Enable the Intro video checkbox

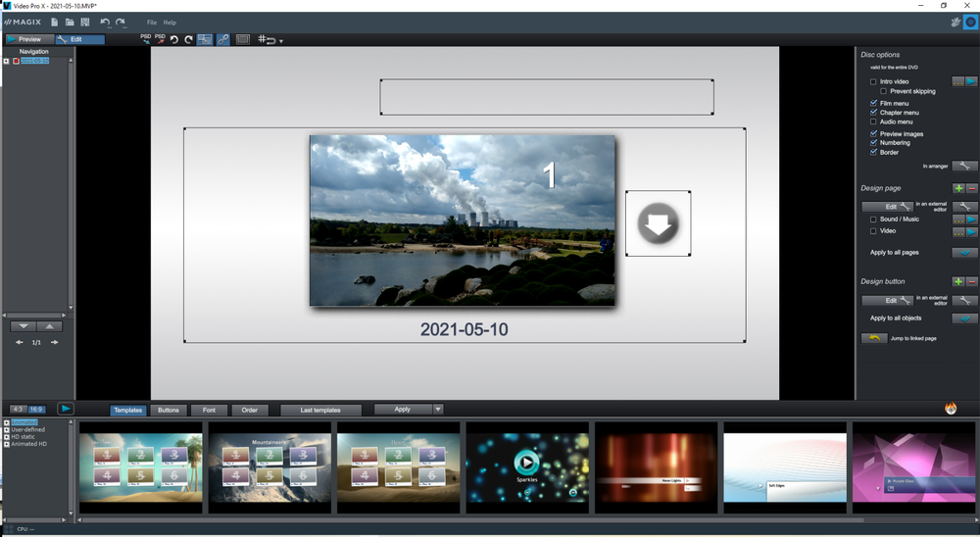click(x=873, y=81)
